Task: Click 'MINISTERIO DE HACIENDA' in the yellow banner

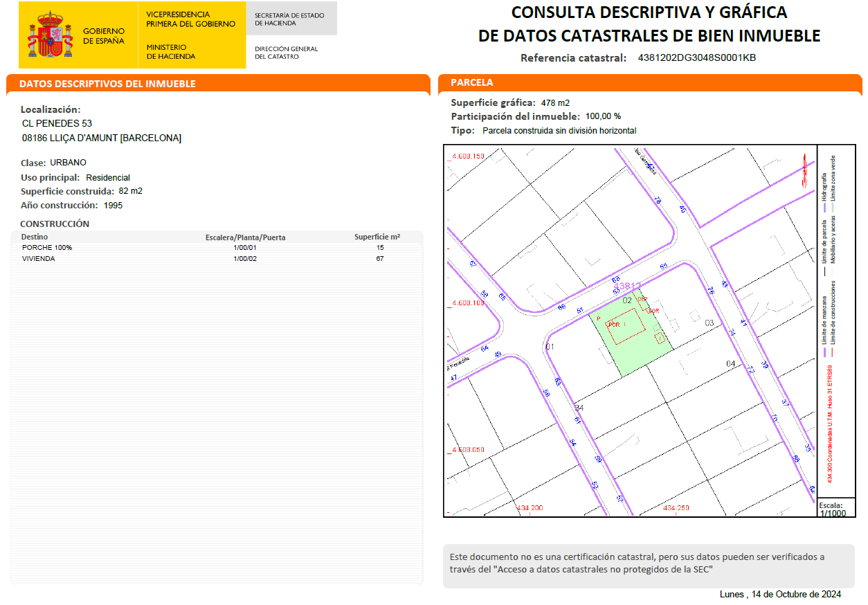Action: [x=171, y=52]
